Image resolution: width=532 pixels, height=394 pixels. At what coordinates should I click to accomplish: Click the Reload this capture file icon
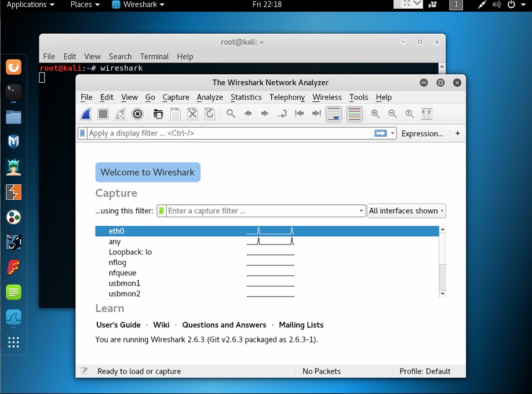[209, 114]
